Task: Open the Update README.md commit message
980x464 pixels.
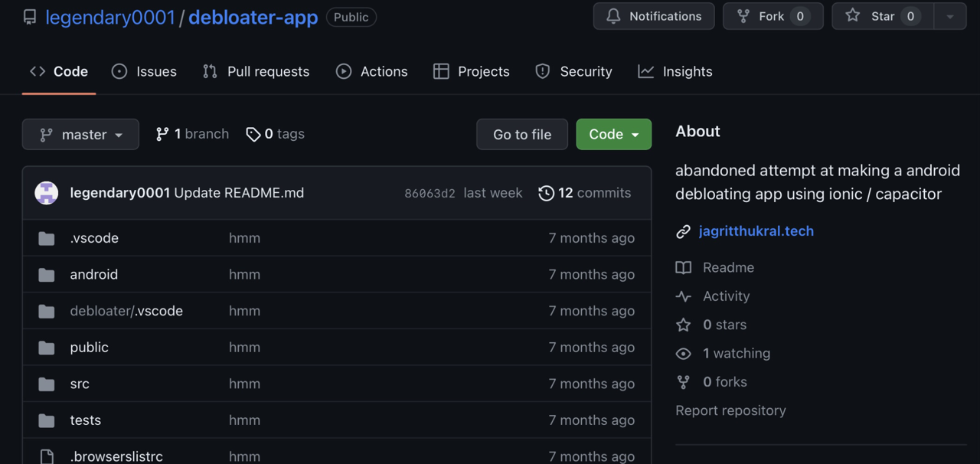Action: tap(239, 193)
